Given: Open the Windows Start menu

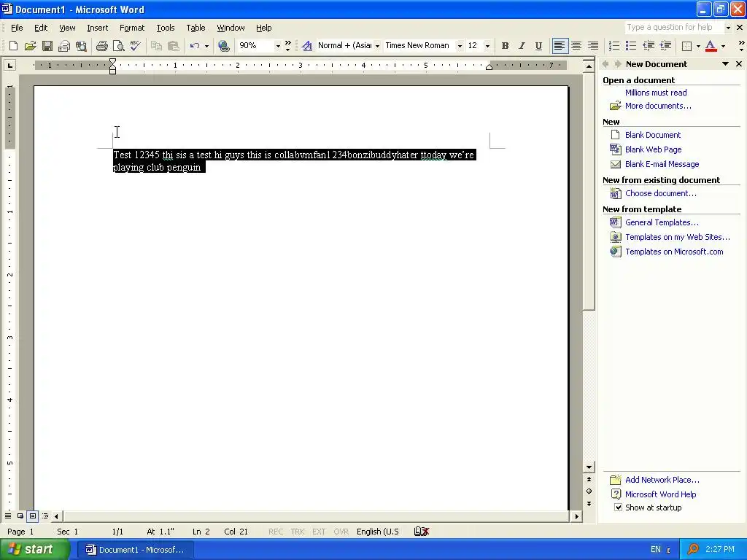Looking at the screenshot, I should 35,549.
